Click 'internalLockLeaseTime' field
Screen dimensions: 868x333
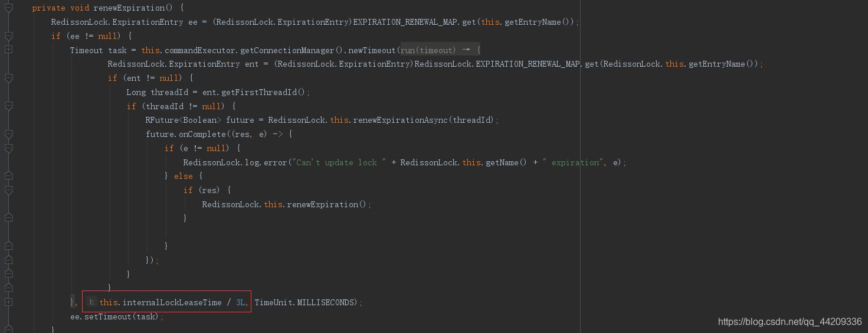pyautogui.click(x=172, y=302)
